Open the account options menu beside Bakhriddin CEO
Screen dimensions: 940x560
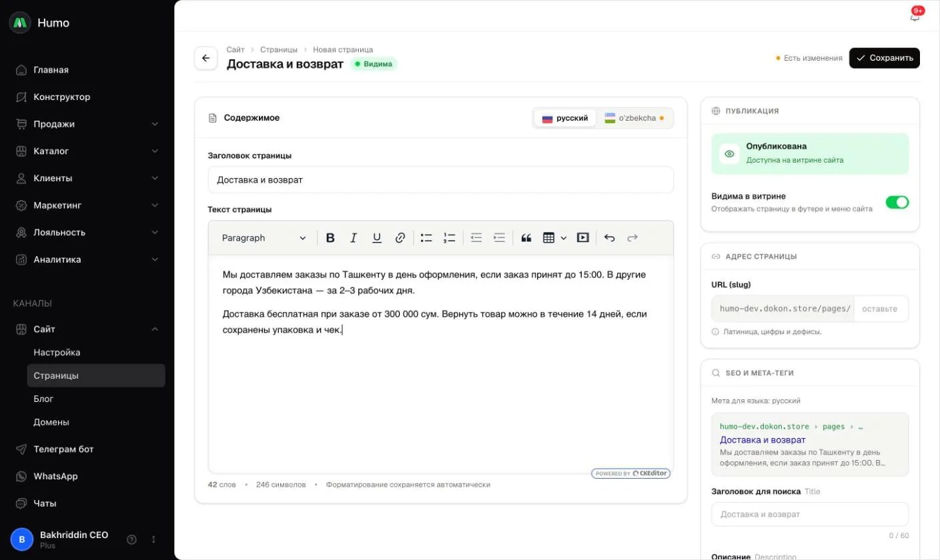click(x=153, y=539)
